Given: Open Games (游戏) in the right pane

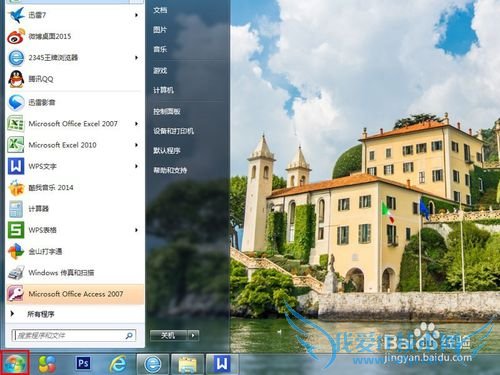Looking at the screenshot, I should coord(160,71).
